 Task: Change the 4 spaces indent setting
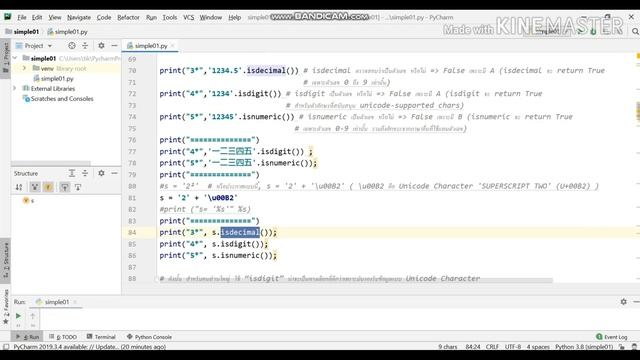[x=538, y=347]
